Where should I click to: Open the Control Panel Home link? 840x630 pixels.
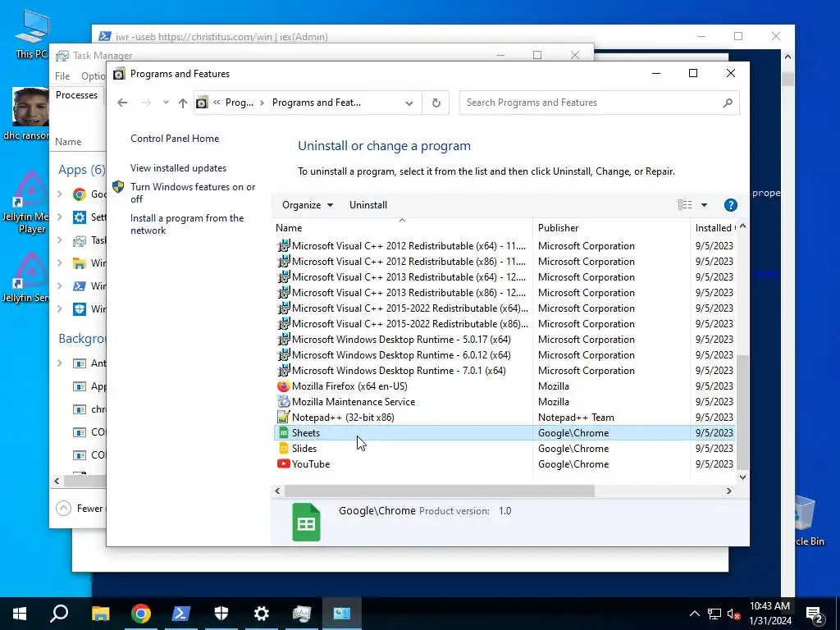click(175, 139)
